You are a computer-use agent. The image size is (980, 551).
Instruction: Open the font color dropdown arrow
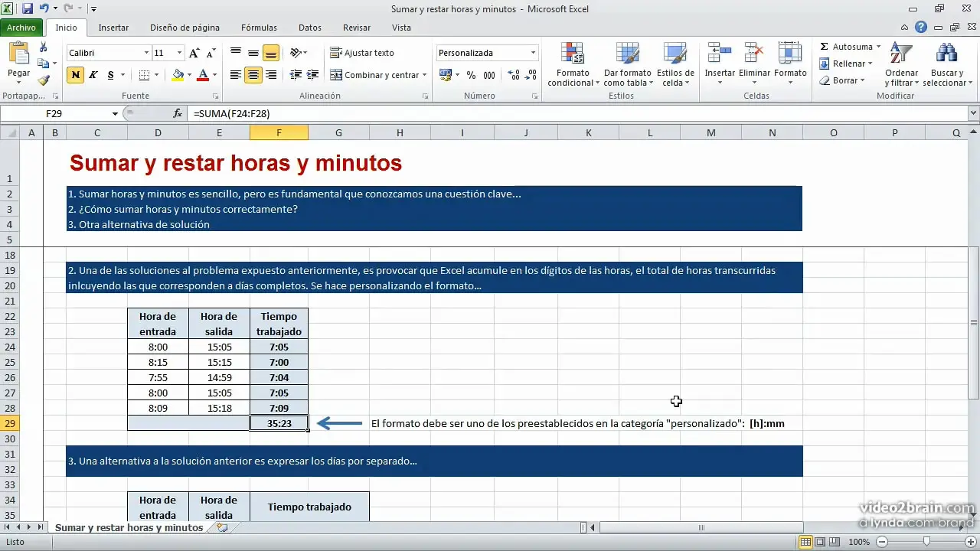[214, 75]
